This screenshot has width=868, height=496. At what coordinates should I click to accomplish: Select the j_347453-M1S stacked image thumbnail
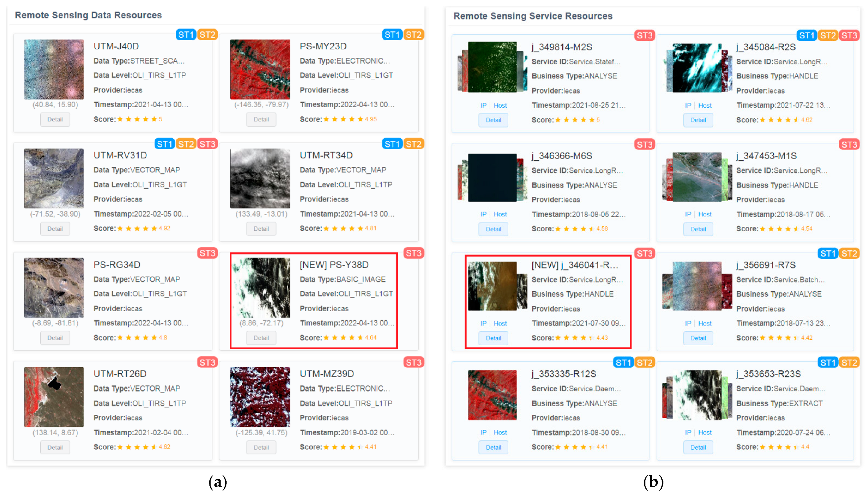[x=697, y=177]
